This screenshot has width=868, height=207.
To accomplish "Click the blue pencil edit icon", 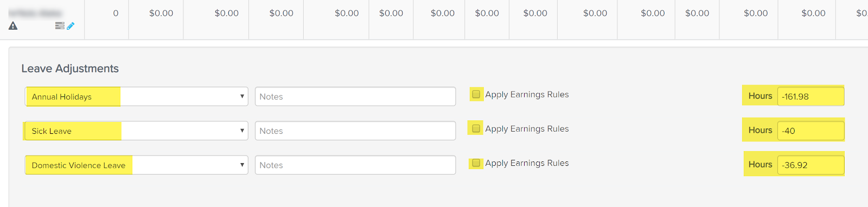I will [x=71, y=25].
